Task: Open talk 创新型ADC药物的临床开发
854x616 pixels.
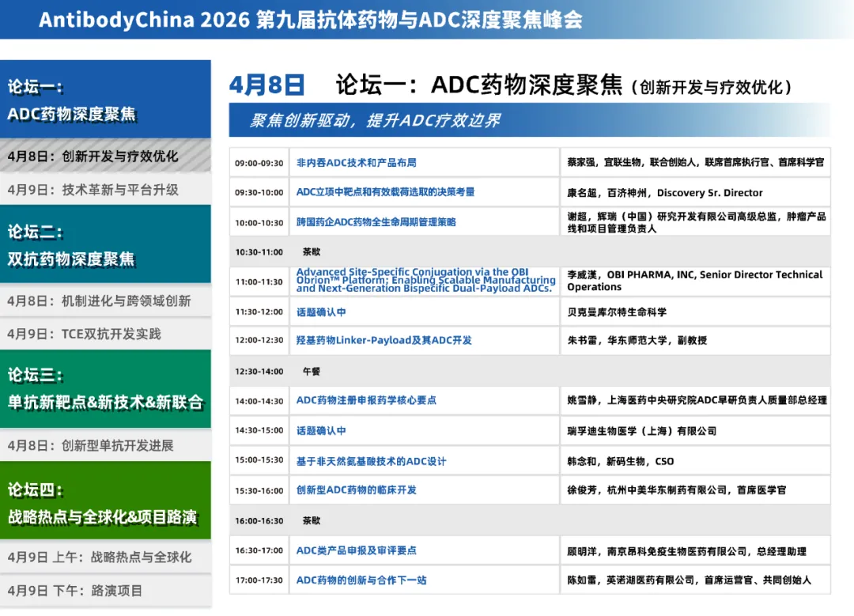Action: (x=356, y=489)
